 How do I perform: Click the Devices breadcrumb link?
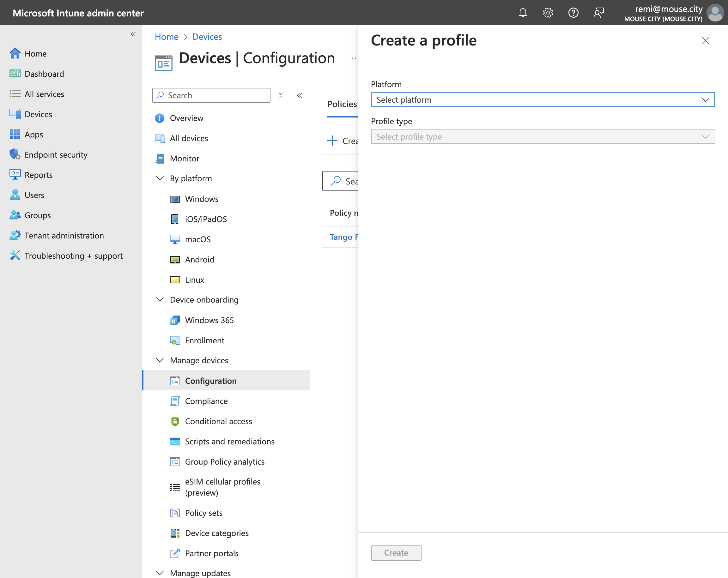pyautogui.click(x=207, y=37)
